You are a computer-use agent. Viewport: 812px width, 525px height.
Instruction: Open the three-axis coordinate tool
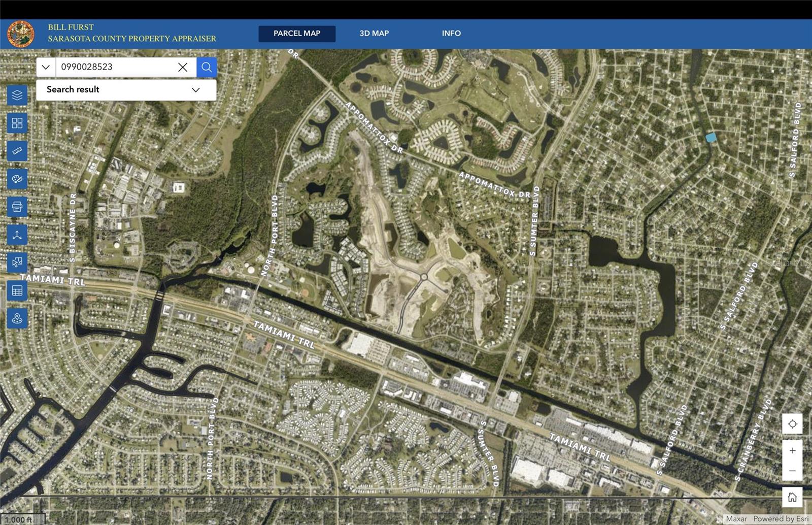[17, 235]
